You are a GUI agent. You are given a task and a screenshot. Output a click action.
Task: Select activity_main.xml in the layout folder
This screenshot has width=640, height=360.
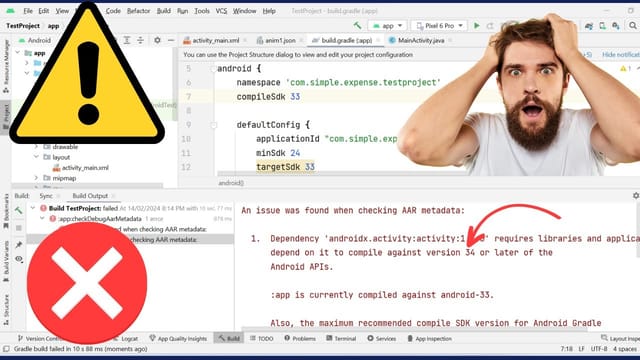click(81, 168)
